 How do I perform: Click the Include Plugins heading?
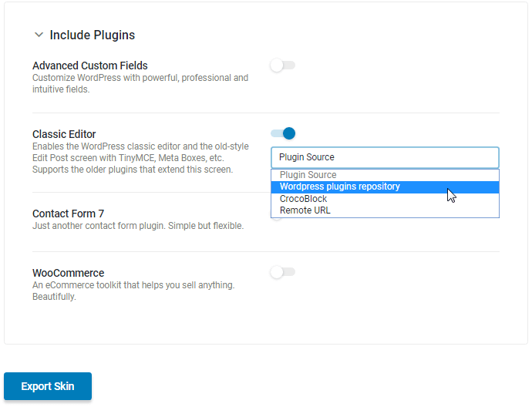click(93, 35)
